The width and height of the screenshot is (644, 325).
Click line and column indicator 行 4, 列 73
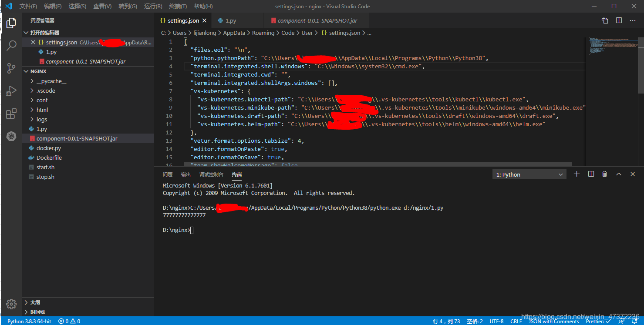pyautogui.click(x=447, y=321)
